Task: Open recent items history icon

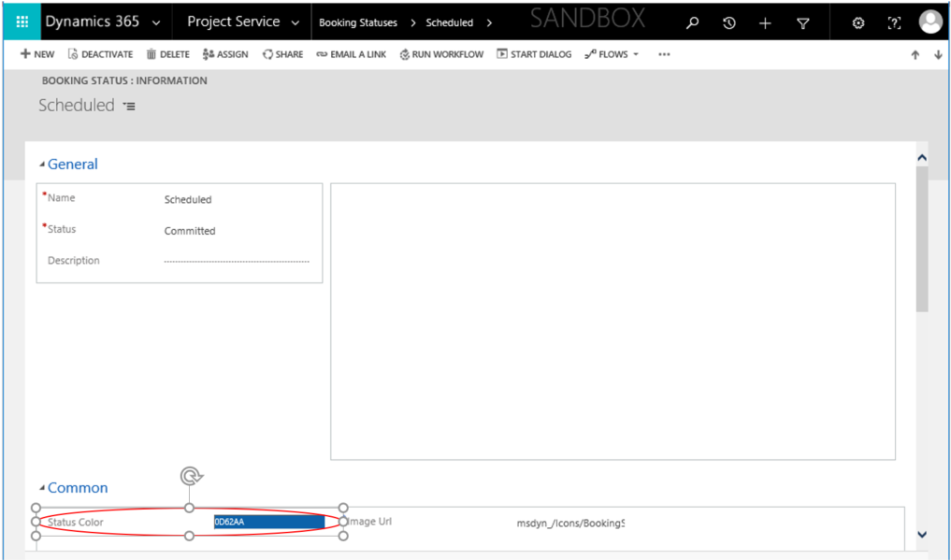Action: point(729,23)
